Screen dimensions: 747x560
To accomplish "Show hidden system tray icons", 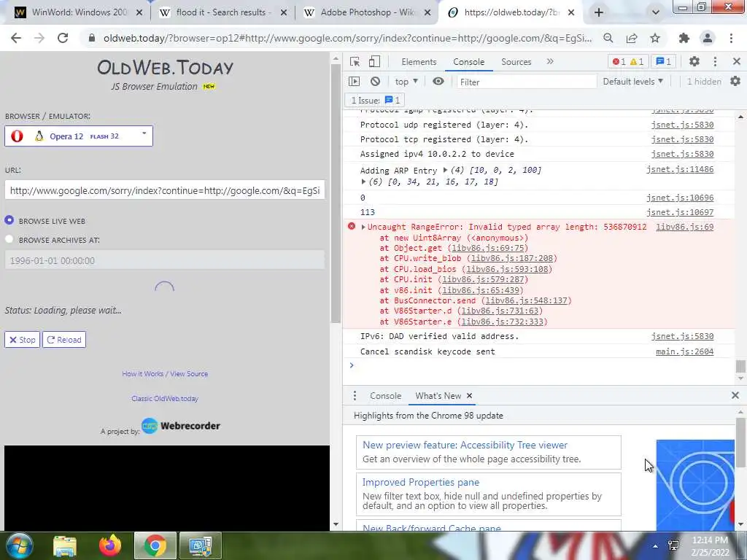I will (656, 546).
